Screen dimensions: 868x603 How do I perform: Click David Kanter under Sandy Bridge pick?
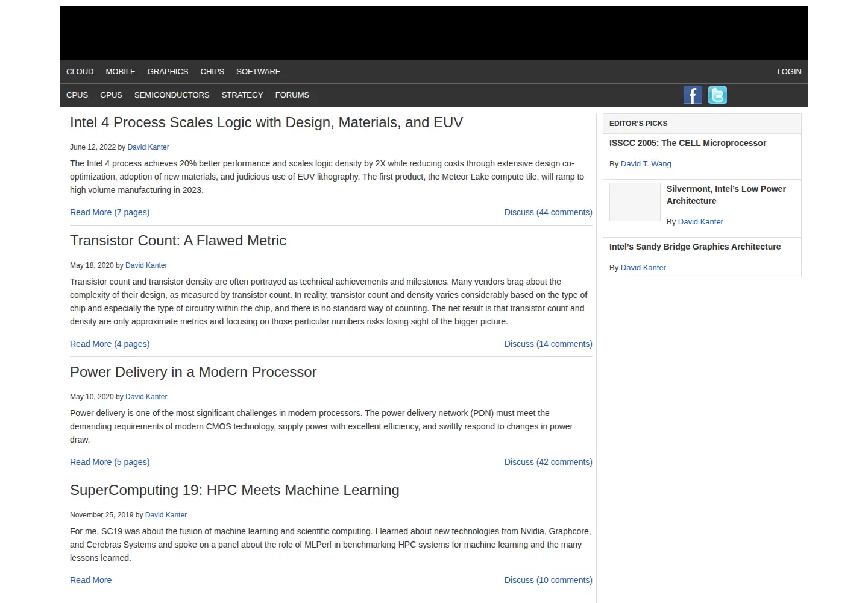pos(643,268)
